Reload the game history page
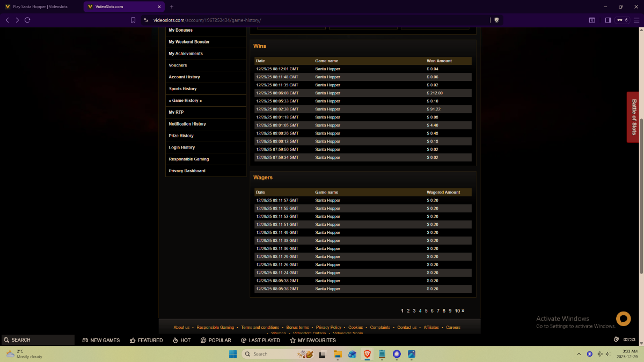 [x=27, y=20]
